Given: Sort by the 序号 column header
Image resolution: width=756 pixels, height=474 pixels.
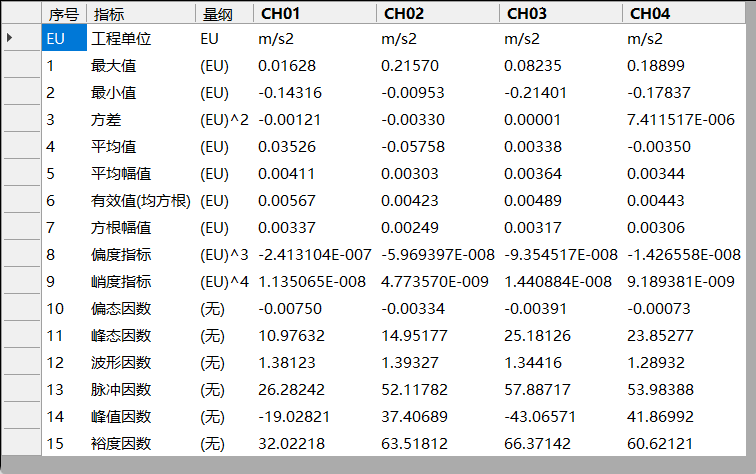Looking at the screenshot, I should [64, 14].
